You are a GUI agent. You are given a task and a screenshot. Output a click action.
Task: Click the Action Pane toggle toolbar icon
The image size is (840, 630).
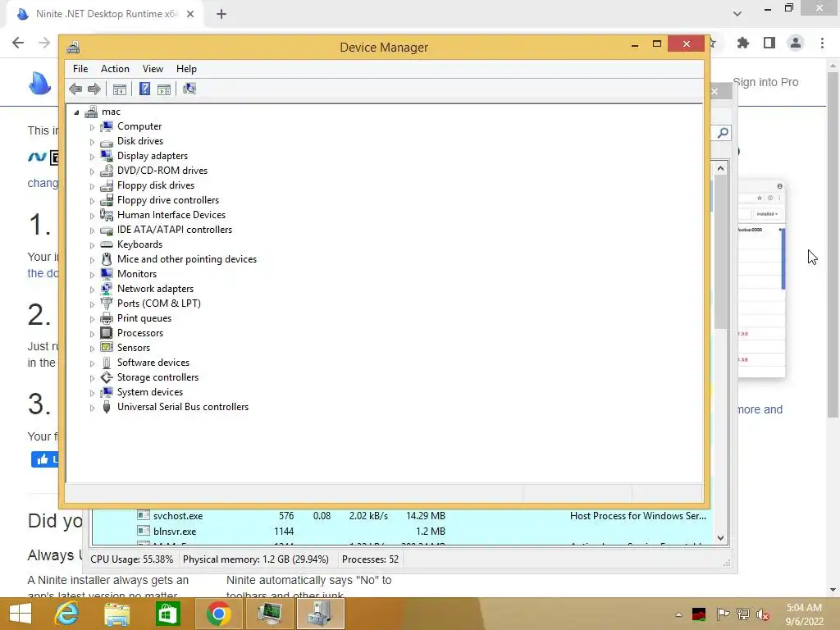pos(164,89)
